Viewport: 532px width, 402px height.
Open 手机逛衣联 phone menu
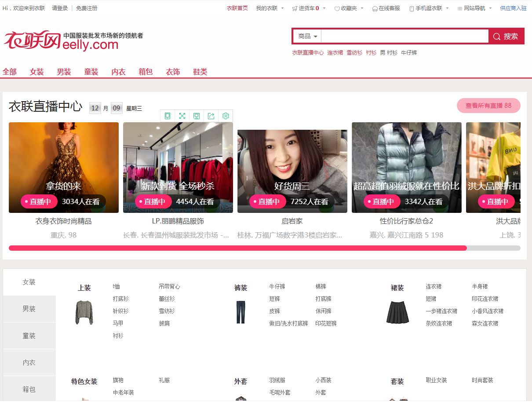(x=429, y=8)
